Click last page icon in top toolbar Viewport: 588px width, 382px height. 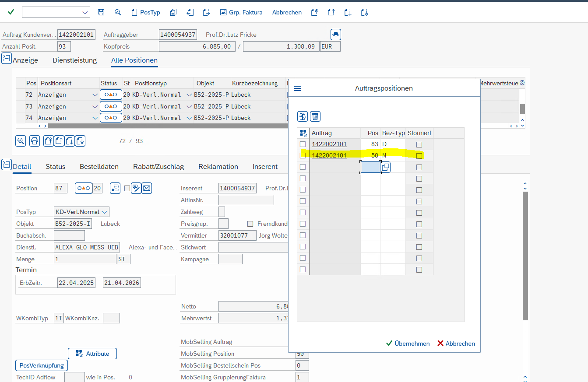point(364,12)
